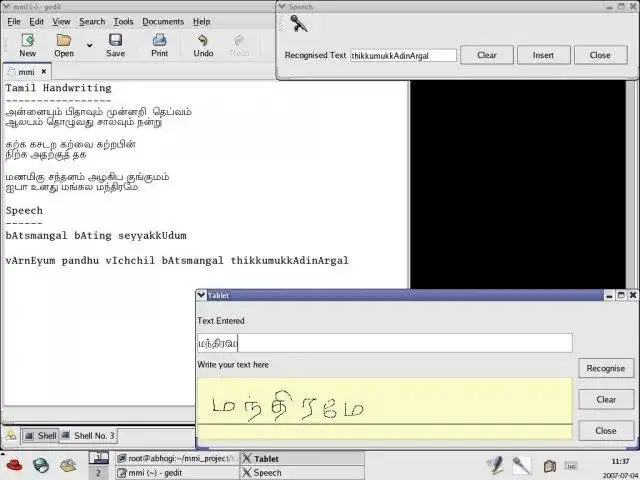The image size is (640, 480).
Task: Click the word 'thikkumukkAdinArgal' in the document
Action: pyautogui.click(x=289, y=260)
